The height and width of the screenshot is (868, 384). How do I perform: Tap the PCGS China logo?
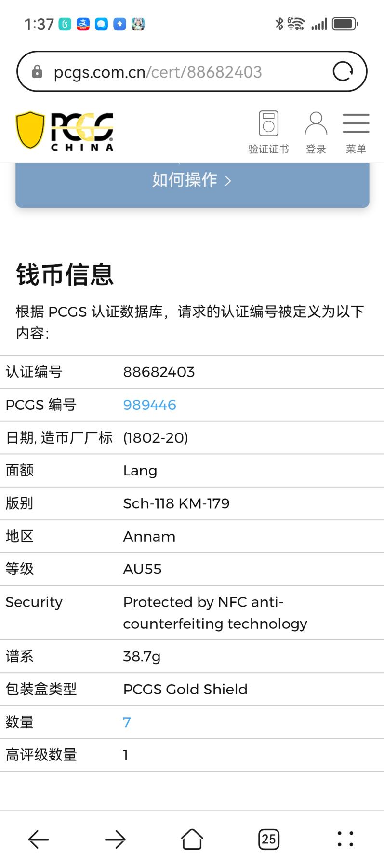[65, 131]
